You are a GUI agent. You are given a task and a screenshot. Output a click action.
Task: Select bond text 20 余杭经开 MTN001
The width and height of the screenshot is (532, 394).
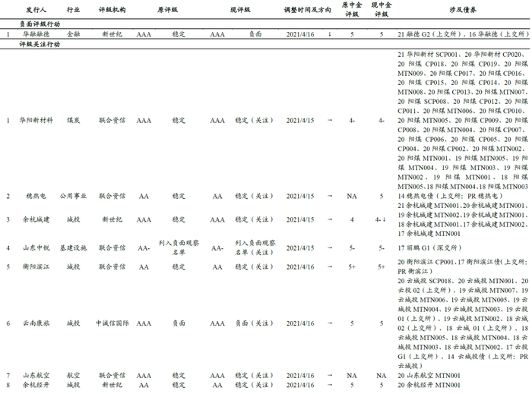pyautogui.click(x=429, y=385)
